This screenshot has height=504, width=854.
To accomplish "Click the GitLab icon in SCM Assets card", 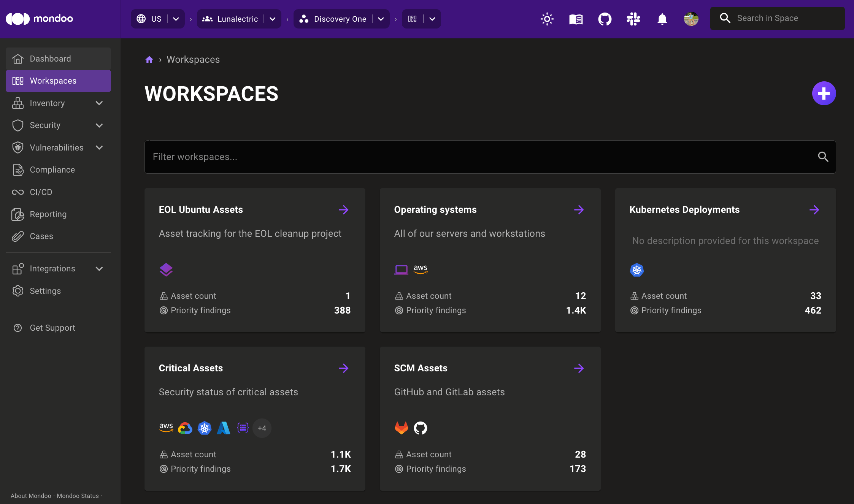I will click(x=401, y=428).
